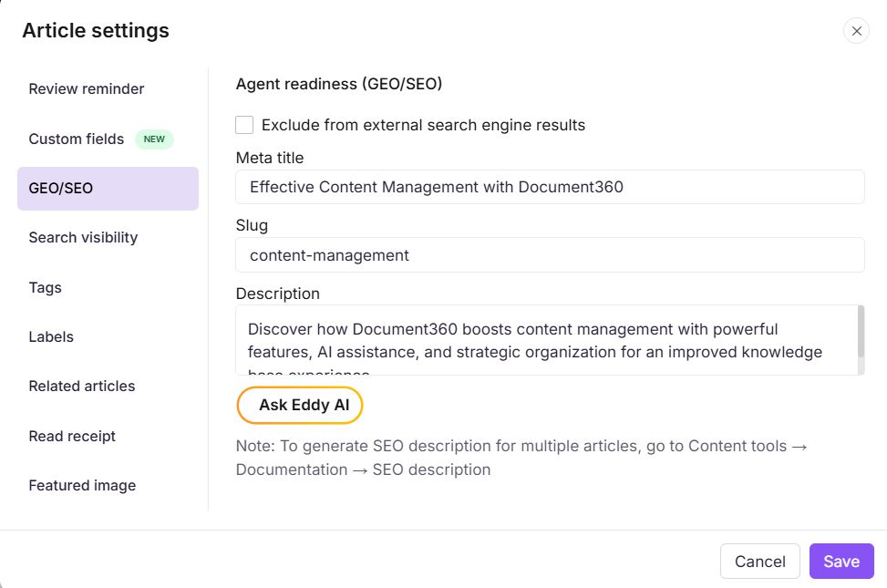
Task: Click the Agent readiness (GEO/SEO) heading
Action: (339, 84)
